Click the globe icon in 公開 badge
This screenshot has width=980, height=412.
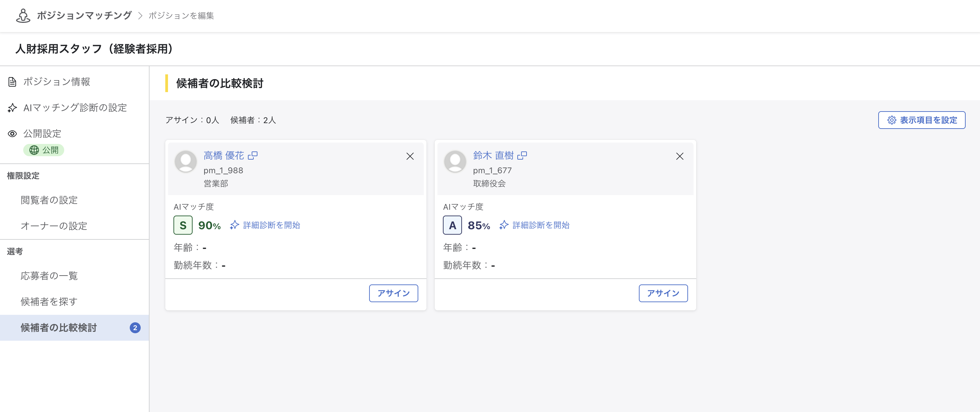click(34, 150)
